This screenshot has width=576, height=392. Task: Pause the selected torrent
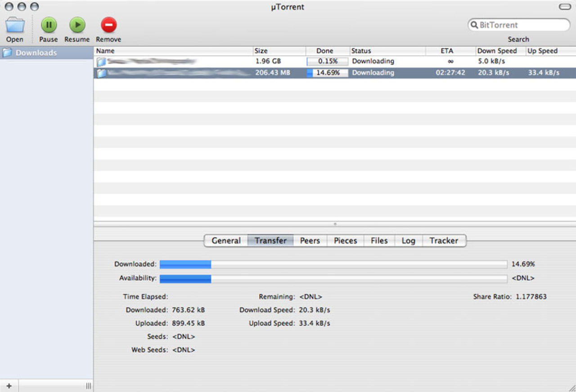click(x=48, y=25)
